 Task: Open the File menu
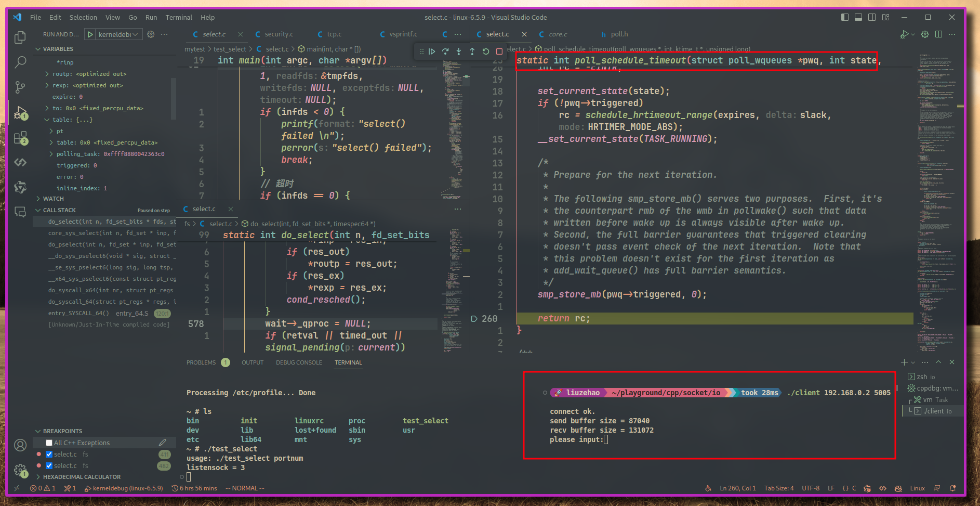35,17
